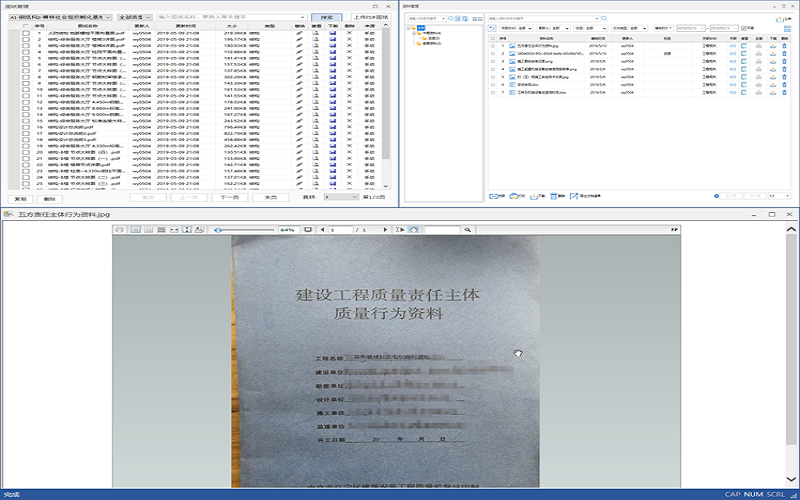The height and width of the screenshot is (500, 800).
Task: Click the trash delete icon in file row 7
Action: [x=785, y=92]
